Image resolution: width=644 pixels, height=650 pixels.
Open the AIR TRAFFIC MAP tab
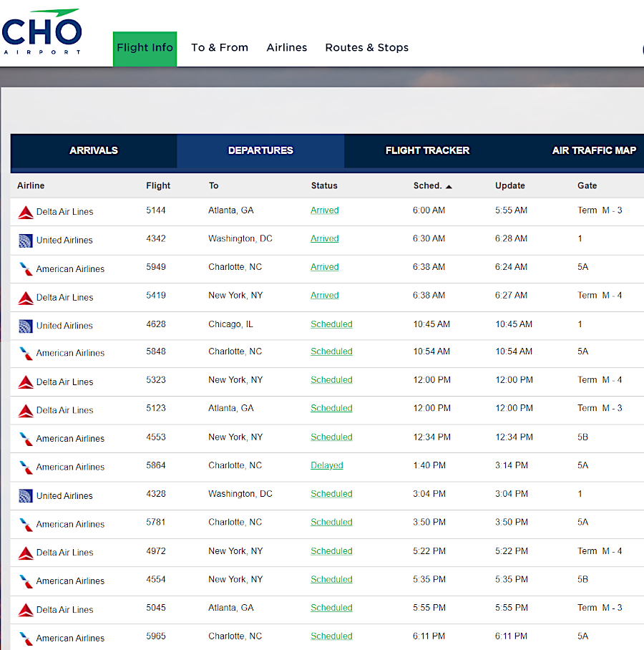coord(594,150)
